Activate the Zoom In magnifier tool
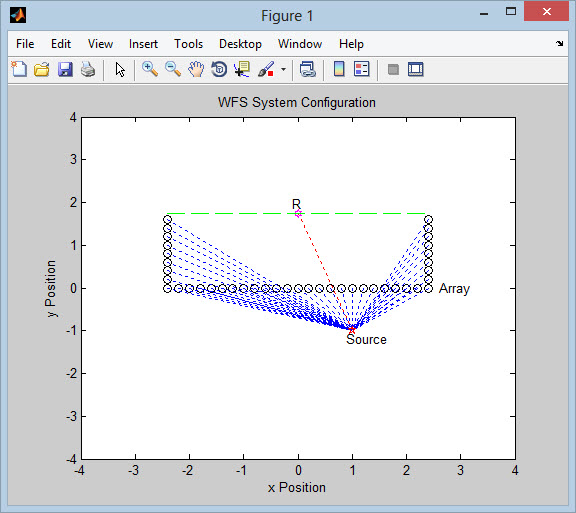Image resolution: width=576 pixels, height=513 pixels. tap(150, 69)
